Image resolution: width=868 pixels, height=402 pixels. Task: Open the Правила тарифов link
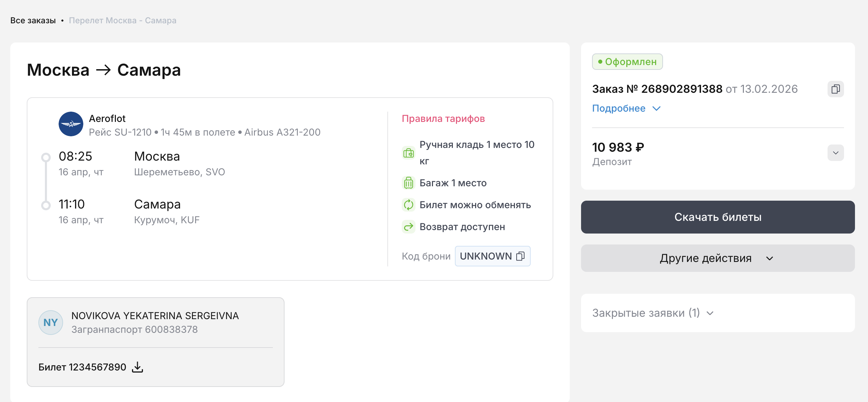pyautogui.click(x=443, y=118)
